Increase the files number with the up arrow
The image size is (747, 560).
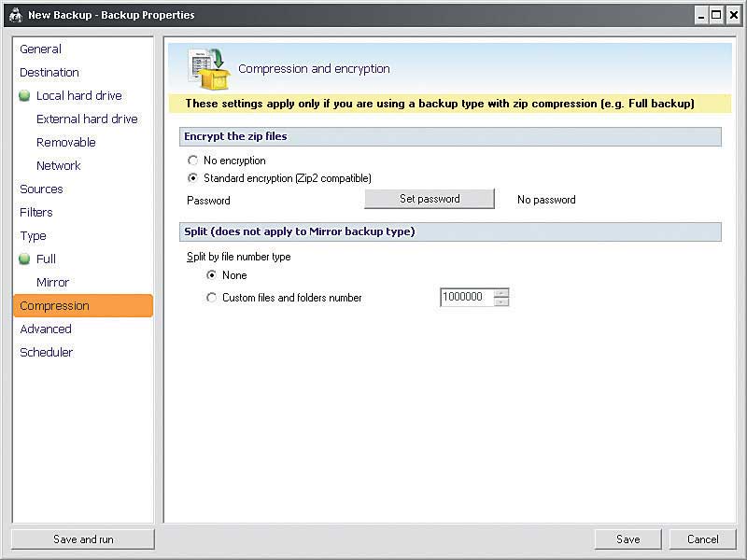click(501, 293)
